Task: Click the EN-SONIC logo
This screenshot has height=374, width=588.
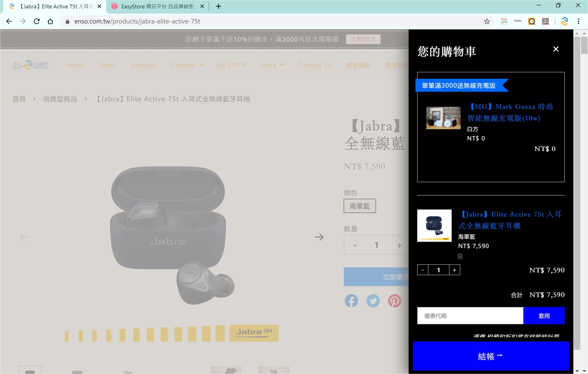Action: pos(31,65)
